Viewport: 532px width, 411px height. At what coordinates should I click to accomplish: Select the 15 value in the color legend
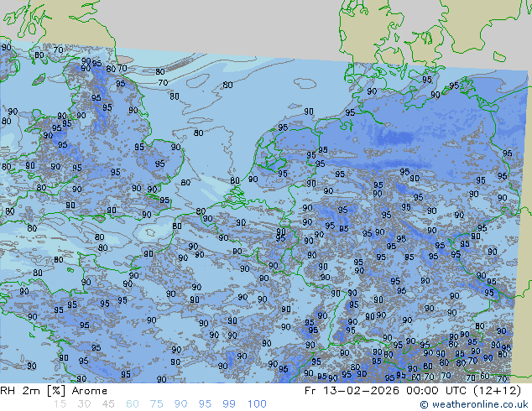[x=60, y=404]
